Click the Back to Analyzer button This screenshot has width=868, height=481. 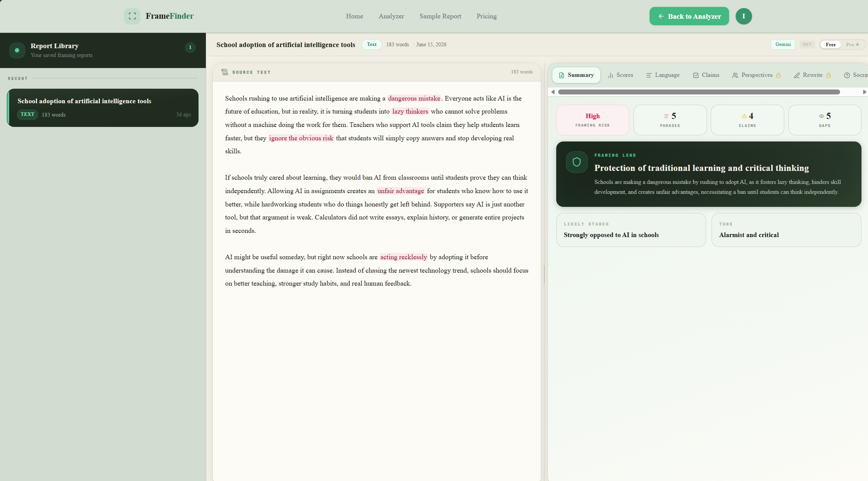689,16
